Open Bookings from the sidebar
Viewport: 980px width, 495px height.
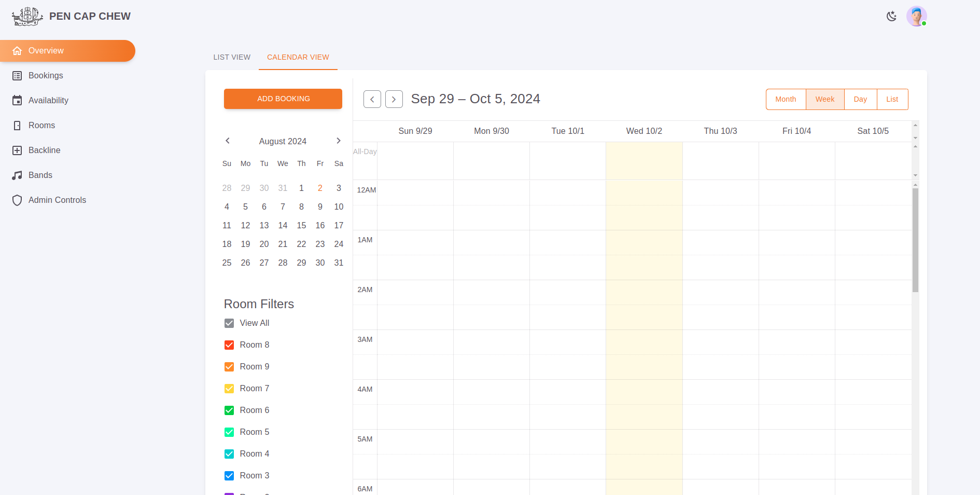coord(46,76)
